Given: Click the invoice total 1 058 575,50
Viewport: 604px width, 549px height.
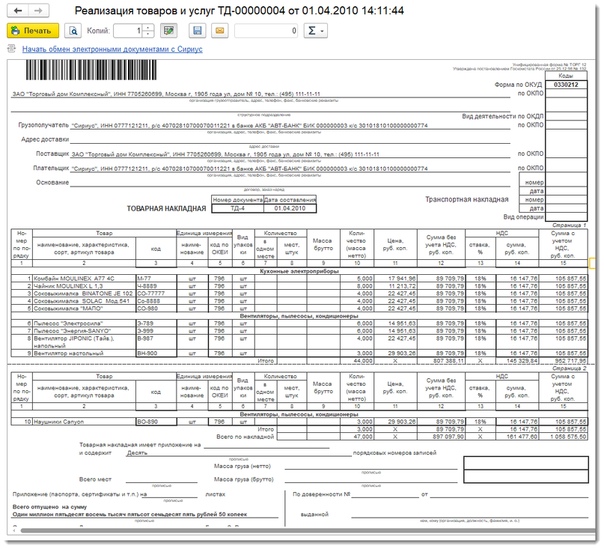Looking at the screenshot, I should coord(564,437).
